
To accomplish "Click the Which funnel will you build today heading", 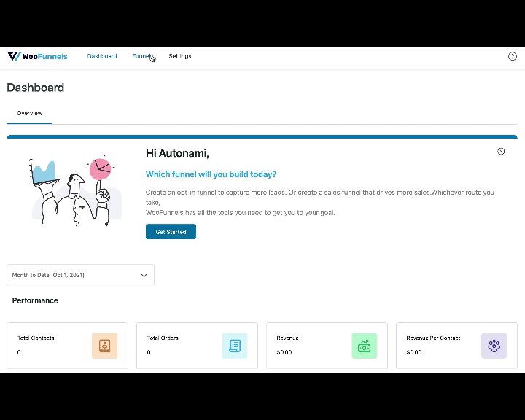I will click(x=211, y=174).
